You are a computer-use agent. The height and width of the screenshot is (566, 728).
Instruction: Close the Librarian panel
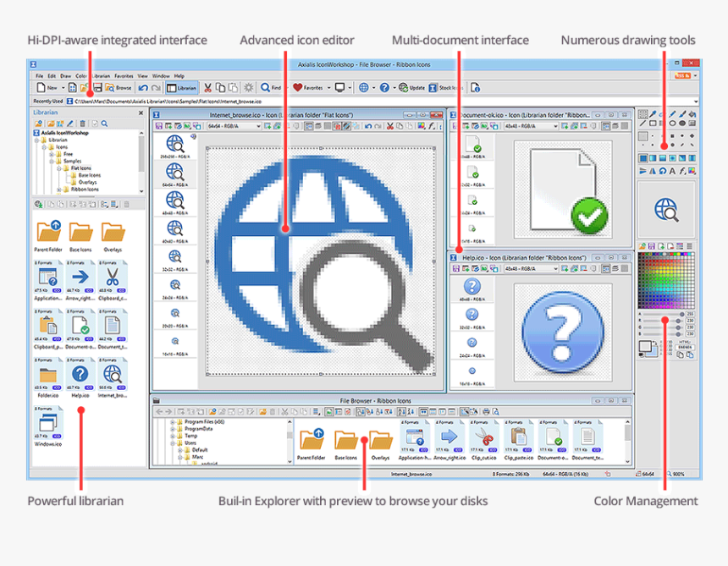pos(141,113)
